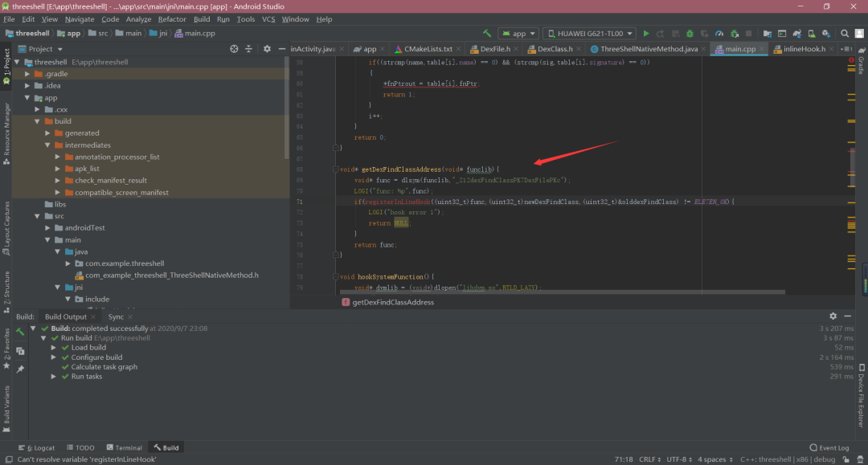Screen dimensions: 868x465
Task: Expand the .gradle folder
Action: [x=27, y=74]
